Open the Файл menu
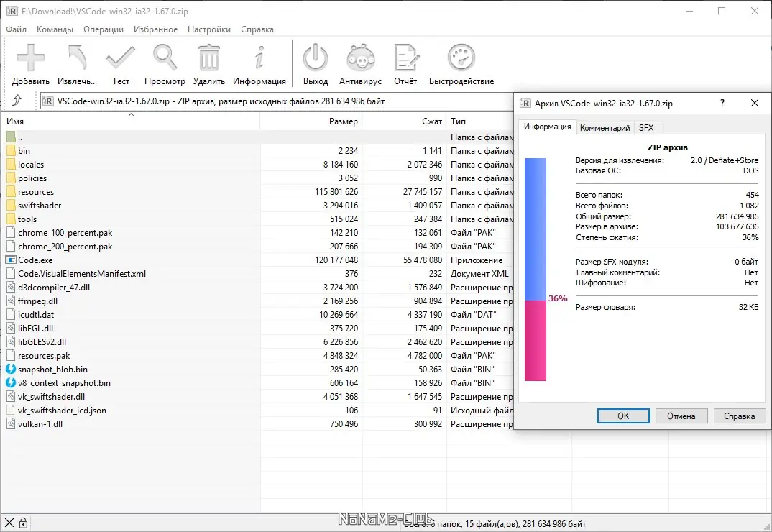Screen dimensions: 772x532 tap(17, 29)
